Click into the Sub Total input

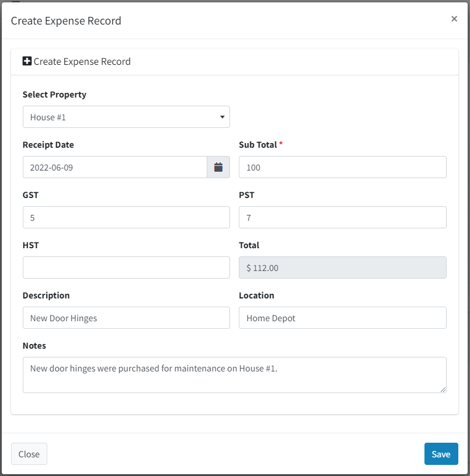point(343,167)
